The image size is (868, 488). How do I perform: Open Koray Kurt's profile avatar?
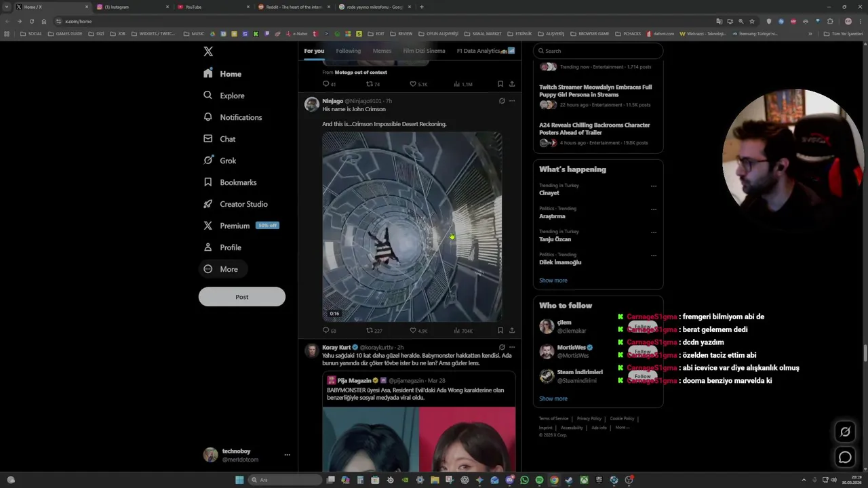(x=311, y=350)
